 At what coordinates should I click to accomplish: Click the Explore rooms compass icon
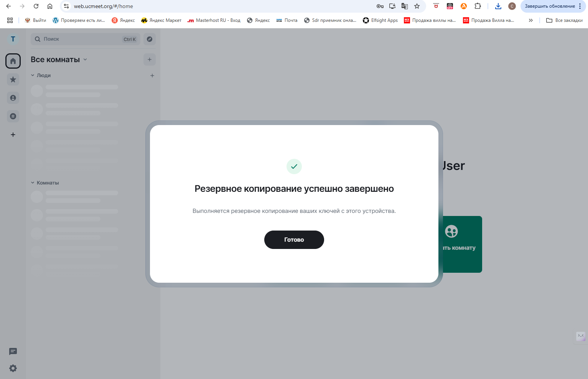tap(149, 39)
